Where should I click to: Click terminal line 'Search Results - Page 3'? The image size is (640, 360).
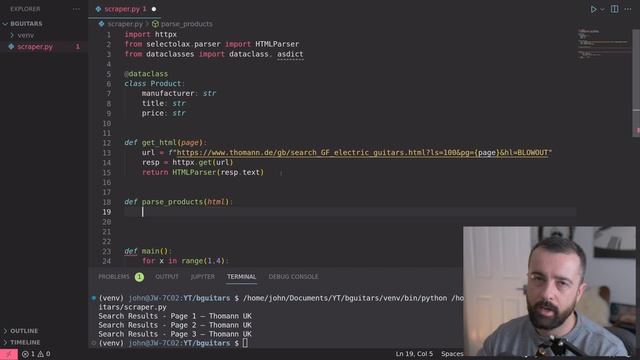pyautogui.click(x=175, y=334)
